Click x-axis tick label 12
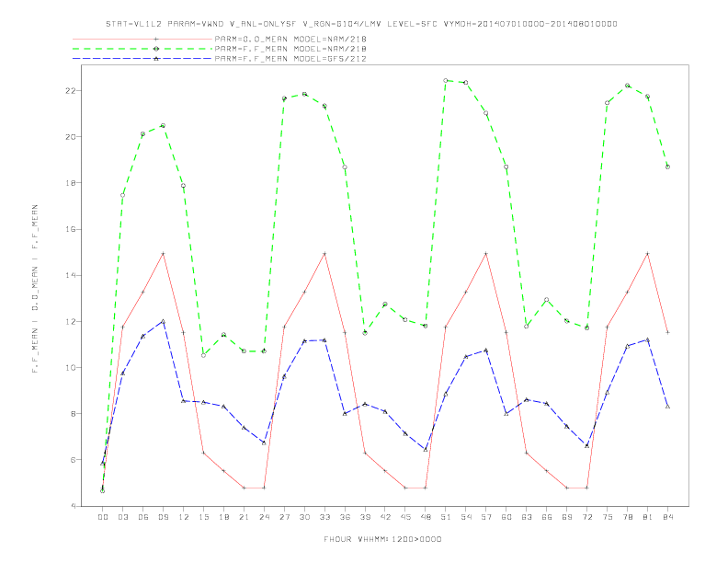 click(x=184, y=517)
